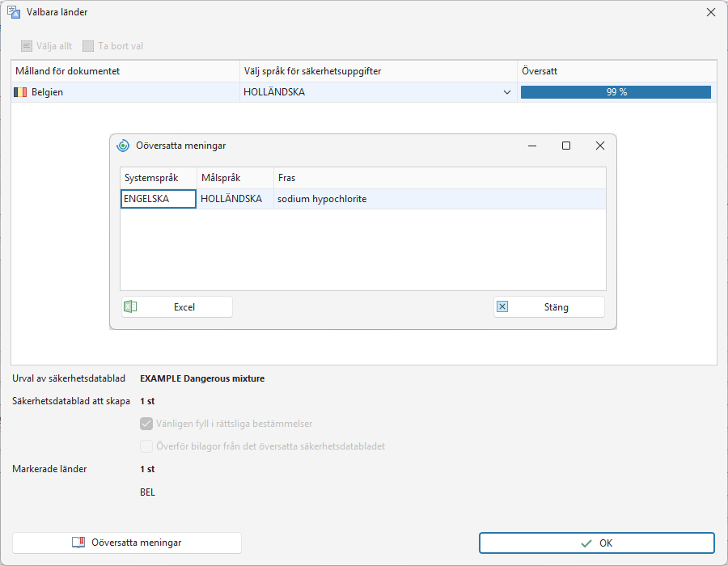The height and width of the screenshot is (566, 728).
Task: Click the Målspråk column header
Action: pos(235,178)
